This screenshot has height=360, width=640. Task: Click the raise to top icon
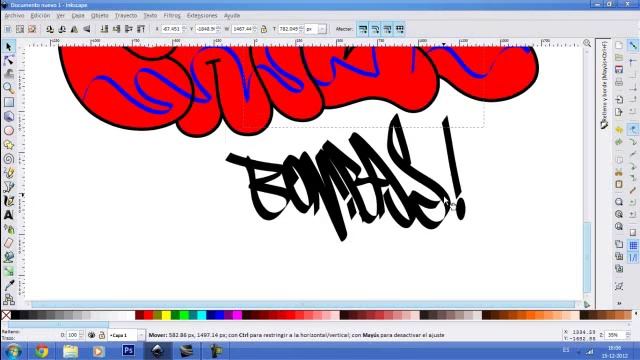tap(141, 29)
